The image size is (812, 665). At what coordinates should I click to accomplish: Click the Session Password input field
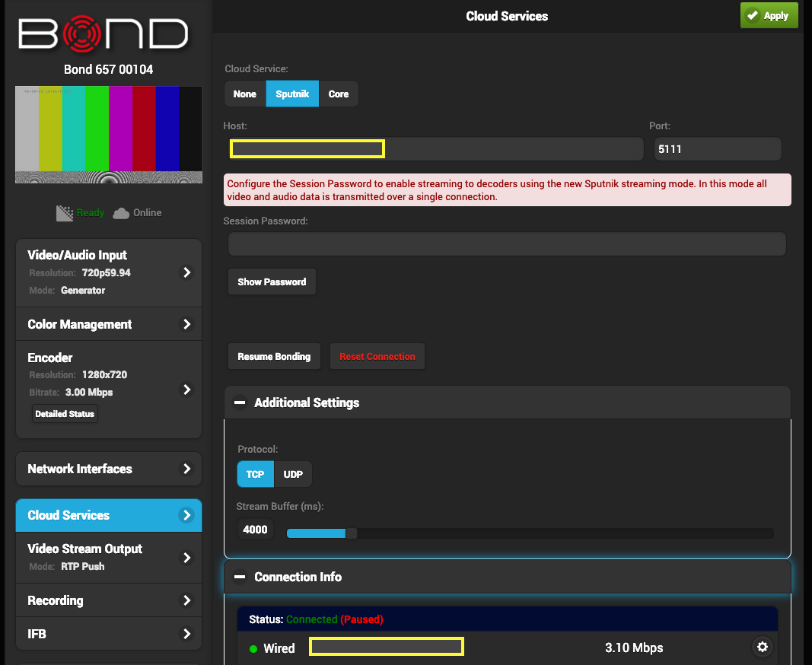click(x=507, y=244)
